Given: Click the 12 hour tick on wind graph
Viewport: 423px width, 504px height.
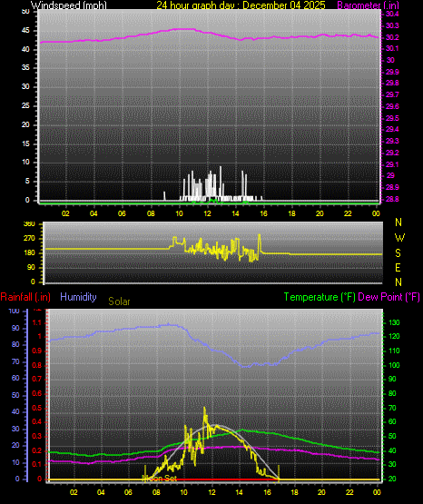Looking at the screenshot, I should coord(207,213).
